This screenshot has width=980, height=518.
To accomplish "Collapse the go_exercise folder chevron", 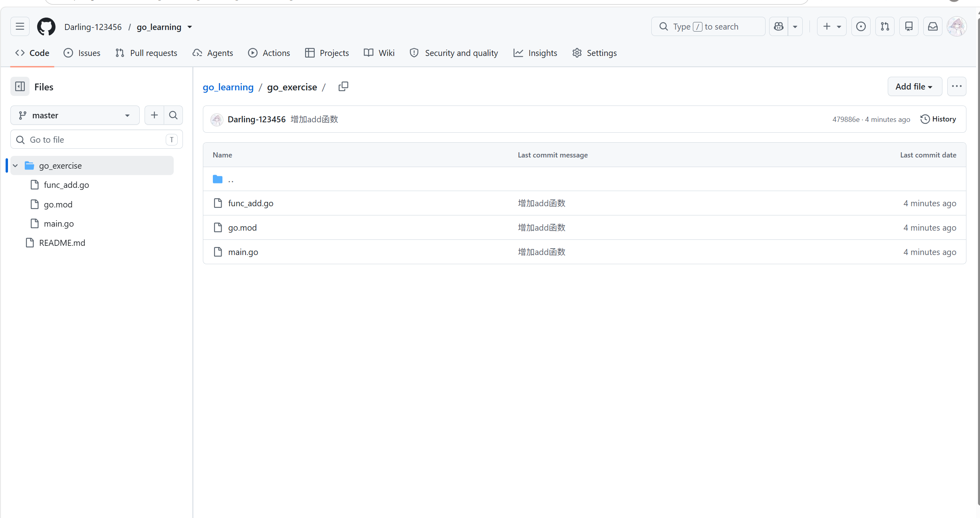I will tap(16, 165).
